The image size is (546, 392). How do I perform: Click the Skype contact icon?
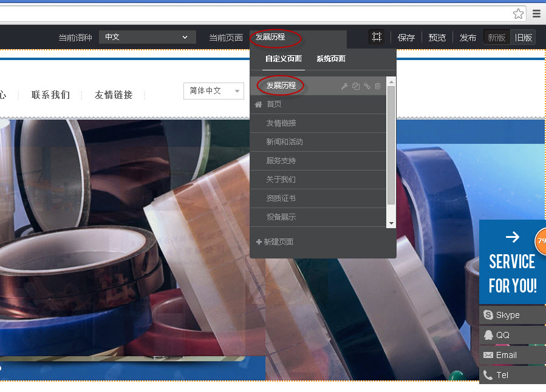(488, 314)
